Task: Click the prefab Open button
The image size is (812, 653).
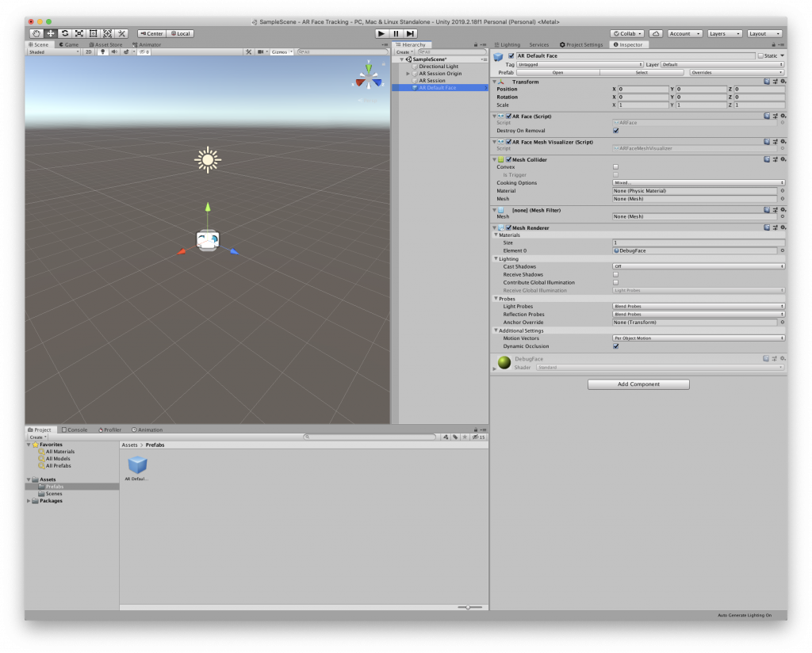Action: click(557, 72)
